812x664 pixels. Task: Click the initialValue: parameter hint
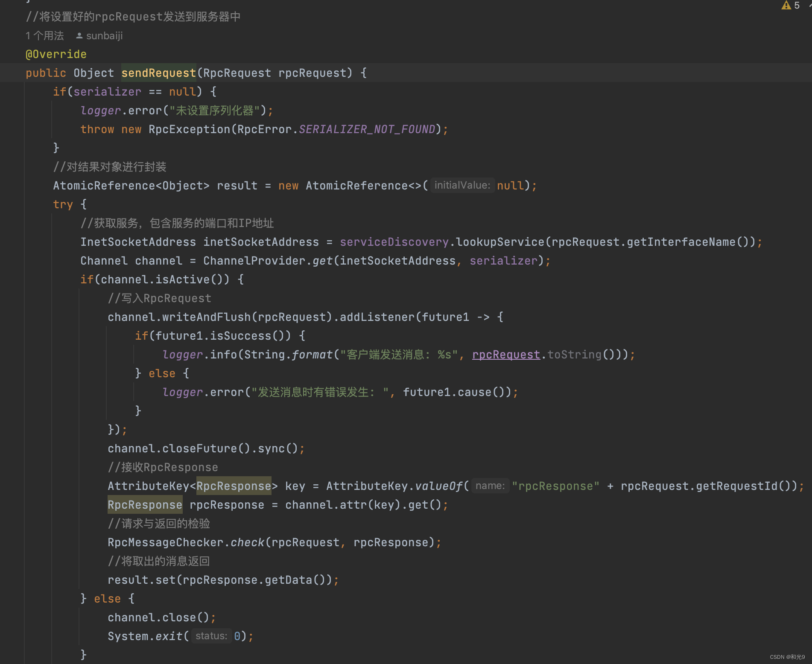click(462, 185)
